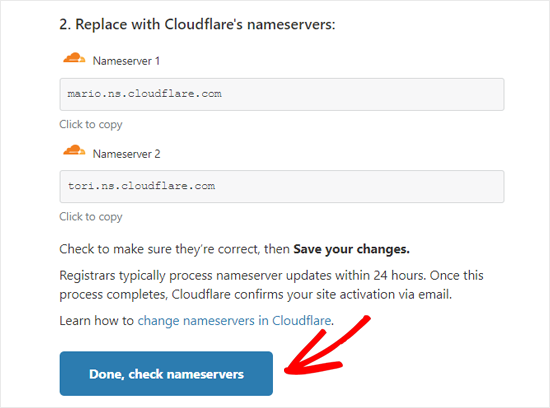Screen dimensions: 550x408
Task: Click the 'Learn how to' text
Action: [x=96, y=321]
